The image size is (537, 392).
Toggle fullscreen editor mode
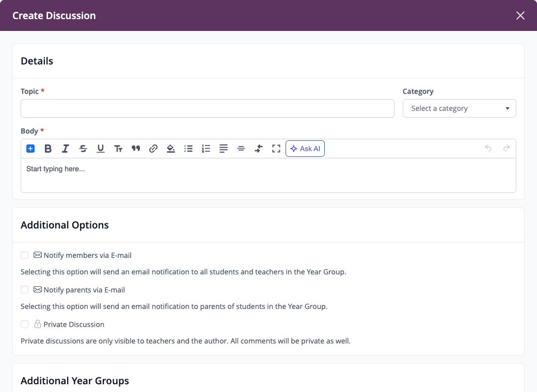pos(276,149)
